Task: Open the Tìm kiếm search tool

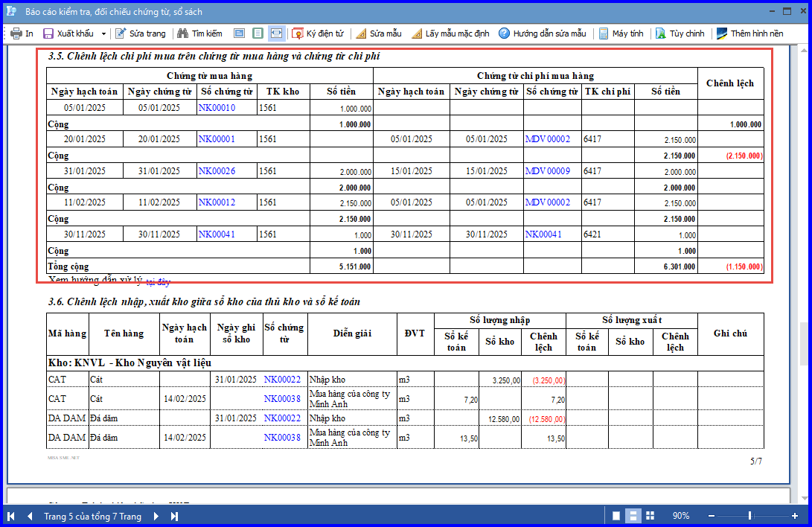Action: (200, 33)
